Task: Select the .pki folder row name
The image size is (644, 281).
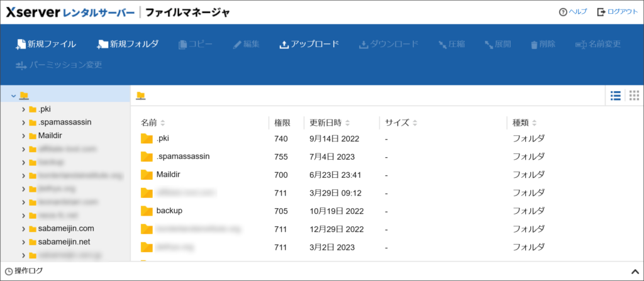Action: [163, 139]
